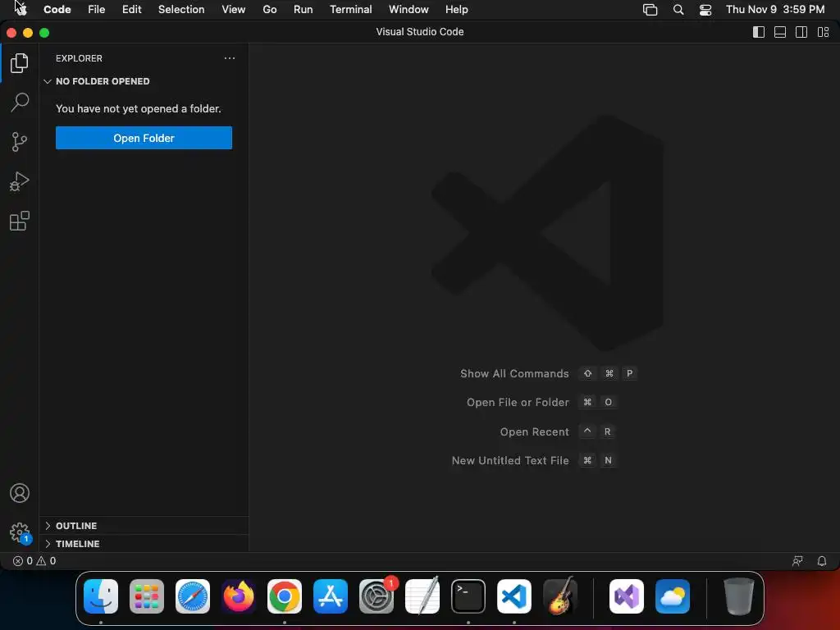Screen dimensions: 840x630
Task: Open the Run menu
Action: pyautogui.click(x=304, y=10)
